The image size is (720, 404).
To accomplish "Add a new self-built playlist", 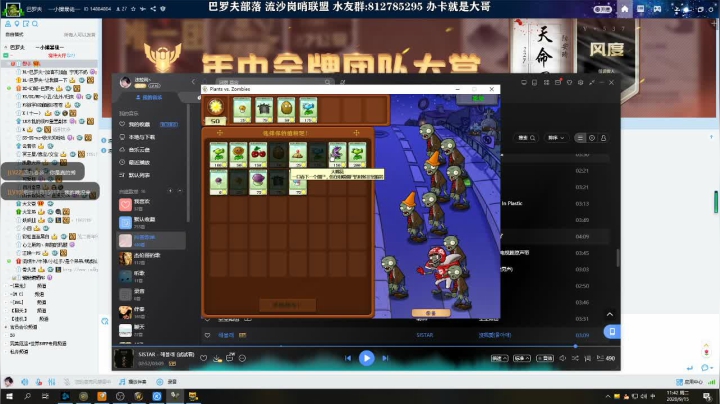I will click(170, 191).
